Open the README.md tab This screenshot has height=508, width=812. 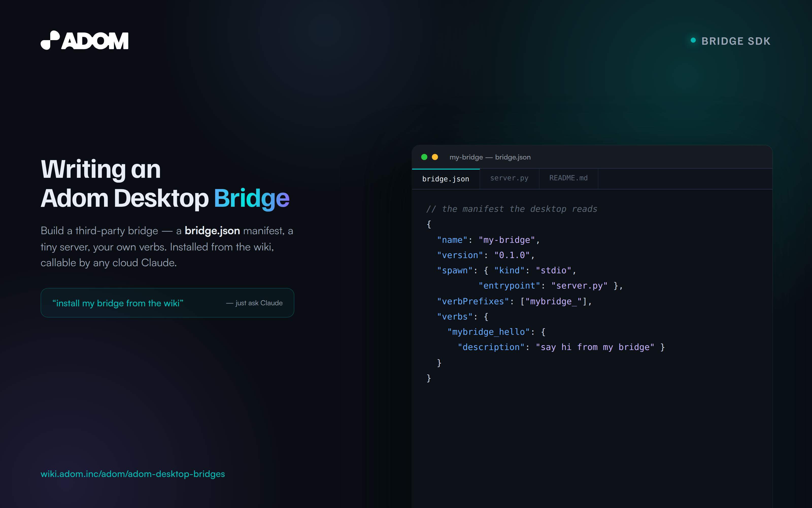coord(568,178)
